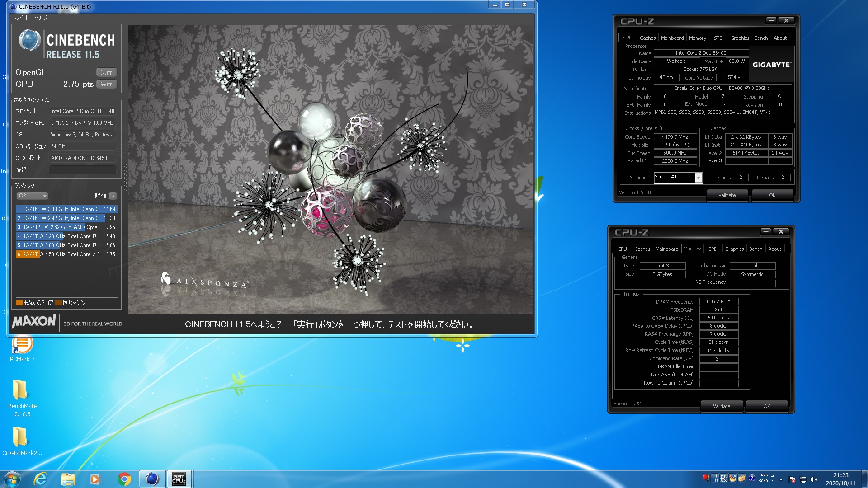Click the GIGABYTE logo in CPU-Z
868x488 pixels.
click(772, 65)
